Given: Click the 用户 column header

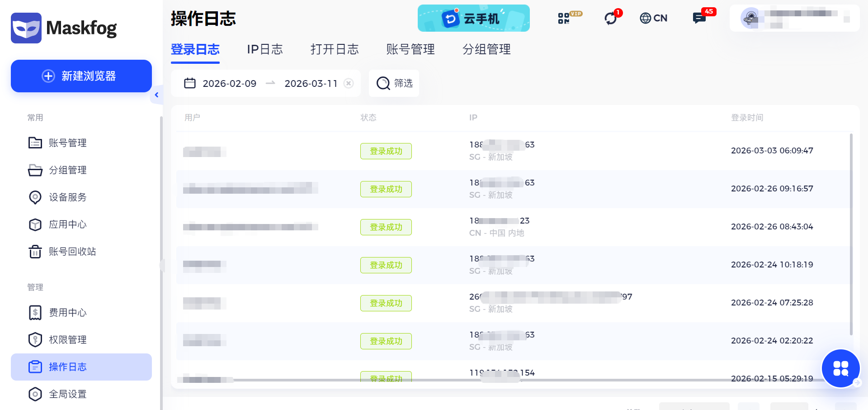Looking at the screenshot, I should tap(192, 118).
